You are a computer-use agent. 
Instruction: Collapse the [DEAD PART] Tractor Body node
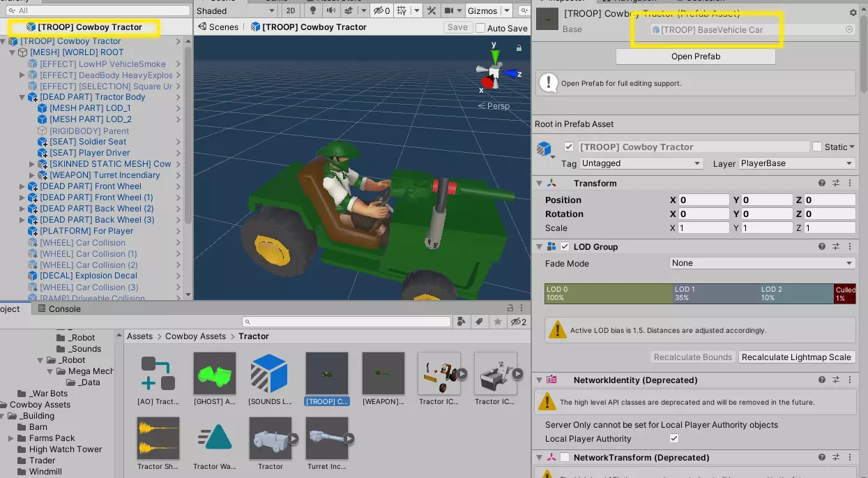pos(22,97)
